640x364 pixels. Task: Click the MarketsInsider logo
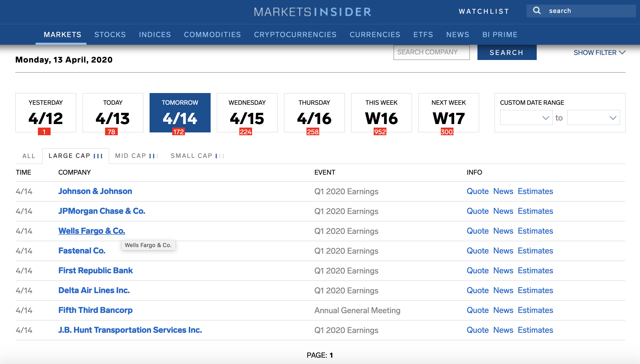click(x=312, y=12)
